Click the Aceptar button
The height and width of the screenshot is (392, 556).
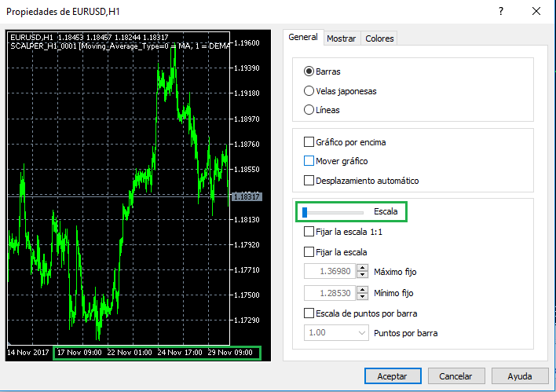(393, 376)
